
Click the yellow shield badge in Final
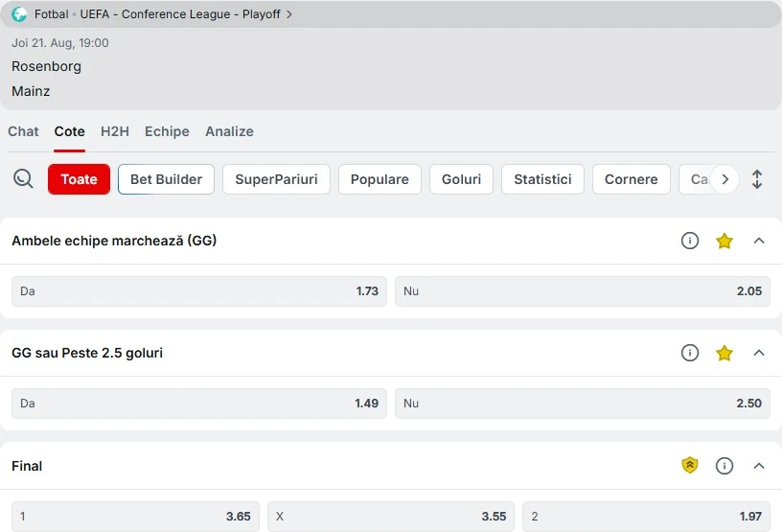tap(690, 466)
